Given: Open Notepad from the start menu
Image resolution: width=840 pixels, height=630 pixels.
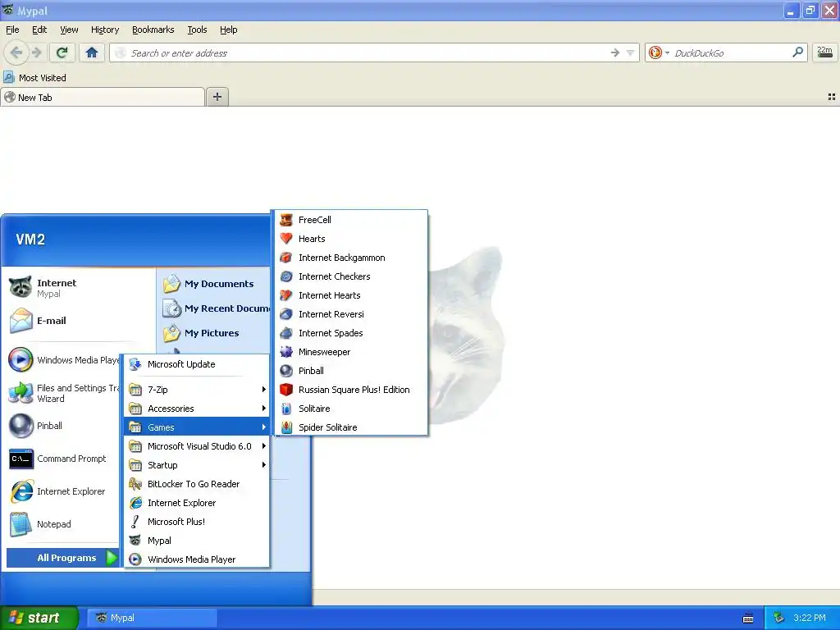Looking at the screenshot, I should (x=63, y=524).
